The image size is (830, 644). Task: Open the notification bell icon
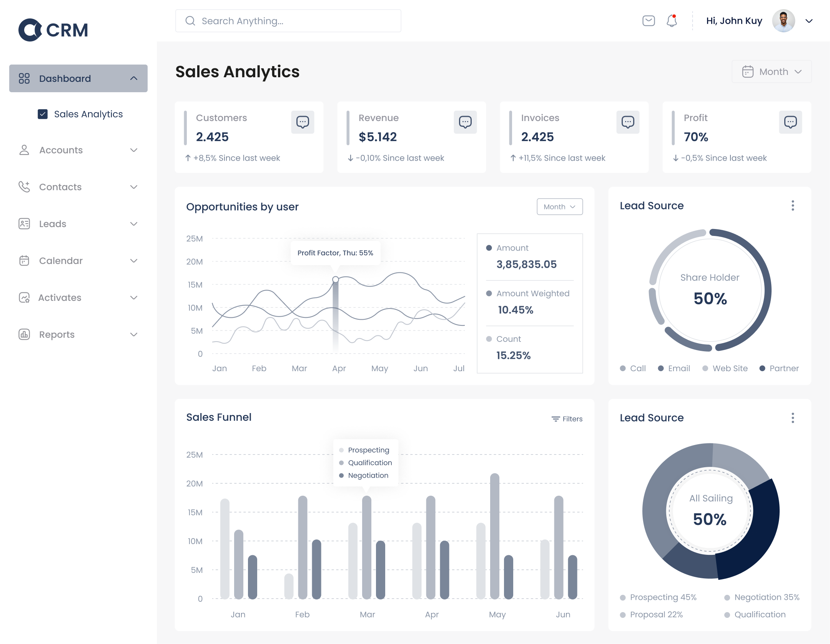click(x=672, y=21)
